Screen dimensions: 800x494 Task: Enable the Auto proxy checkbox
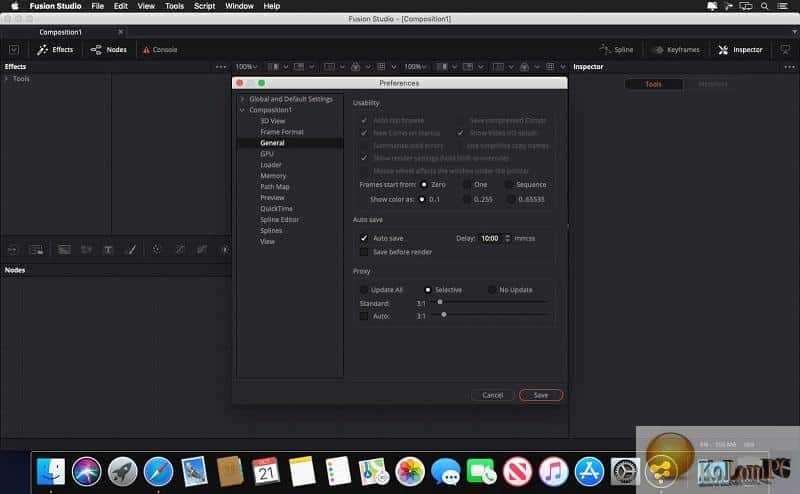(x=364, y=316)
